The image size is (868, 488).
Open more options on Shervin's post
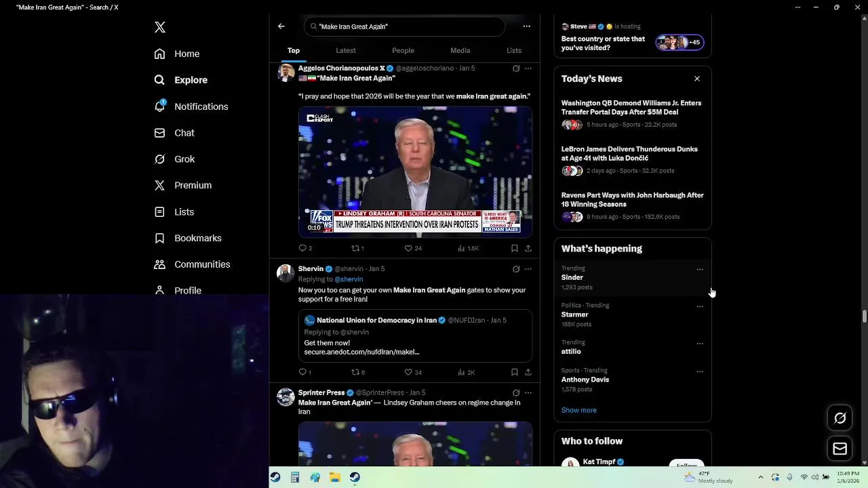pos(528,269)
